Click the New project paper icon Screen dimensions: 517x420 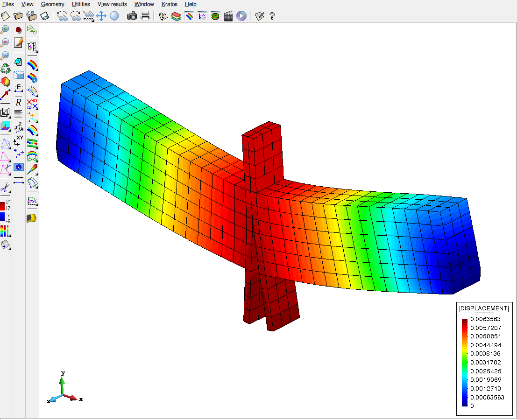[x=6, y=16]
